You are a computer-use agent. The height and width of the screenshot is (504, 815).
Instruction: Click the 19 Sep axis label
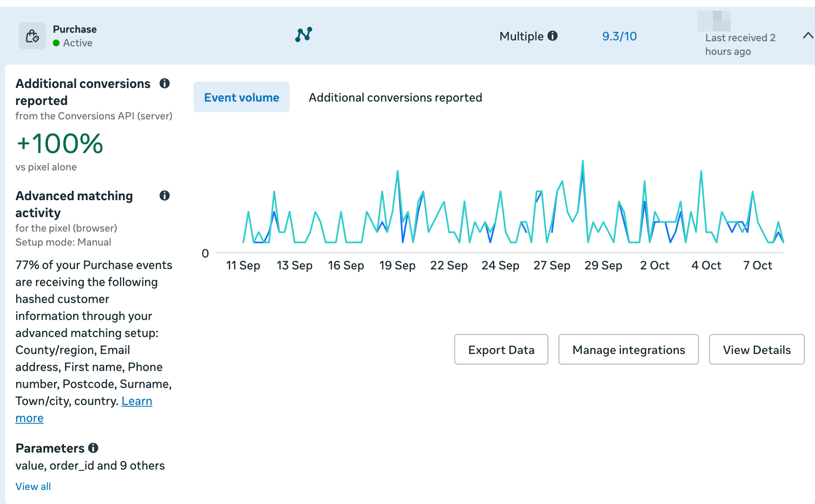(397, 266)
